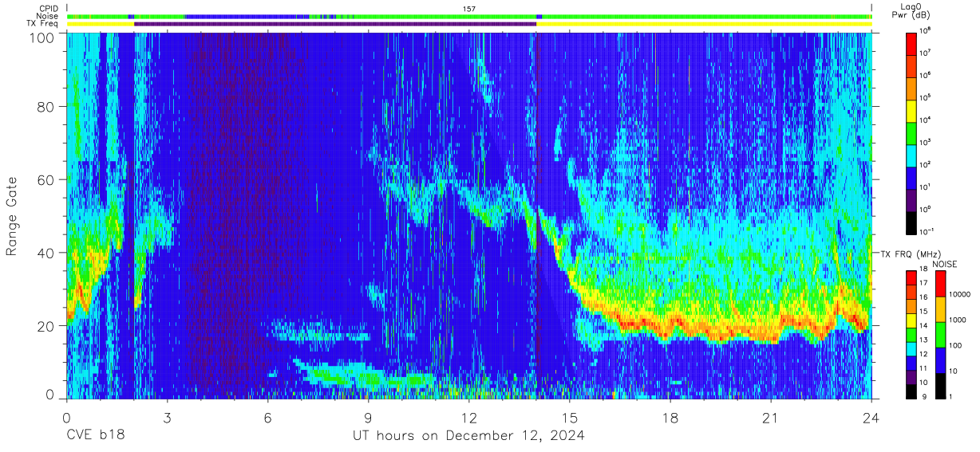The width and height of the screenshot is (980, 452).
Task: Click the blue section of the Noise strip
Action: point(247,16)
